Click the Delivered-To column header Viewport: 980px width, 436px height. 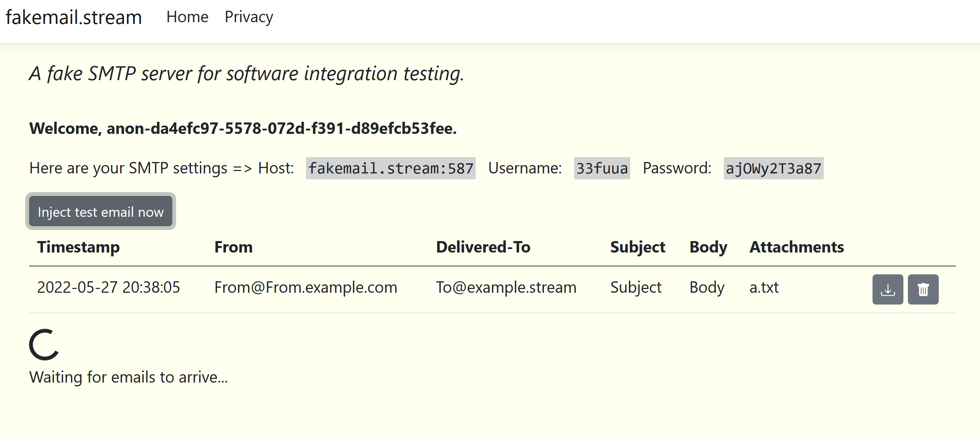[483, 247]
